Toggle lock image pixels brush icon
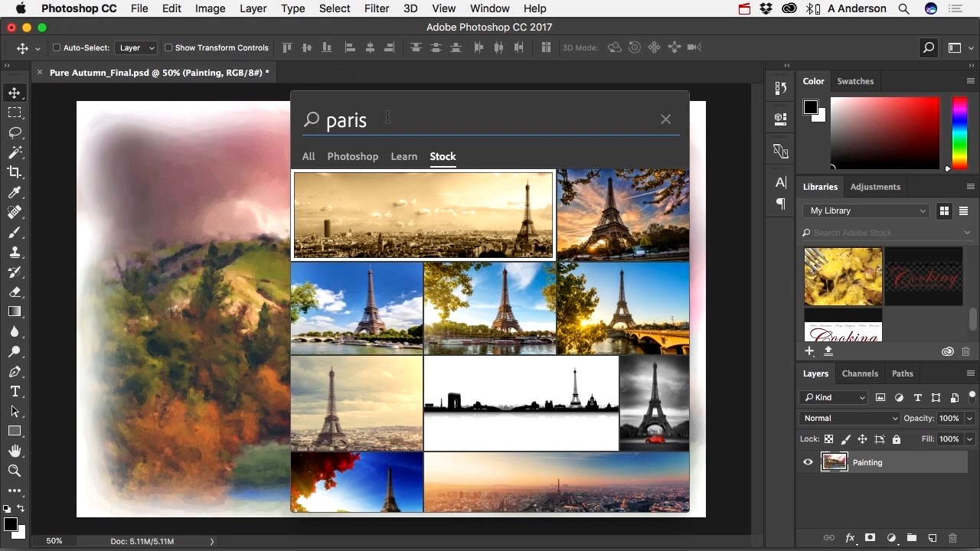Image resolution: width=980 pixels, height=551 pixels. pyautogui.click(x=845, y=439)
